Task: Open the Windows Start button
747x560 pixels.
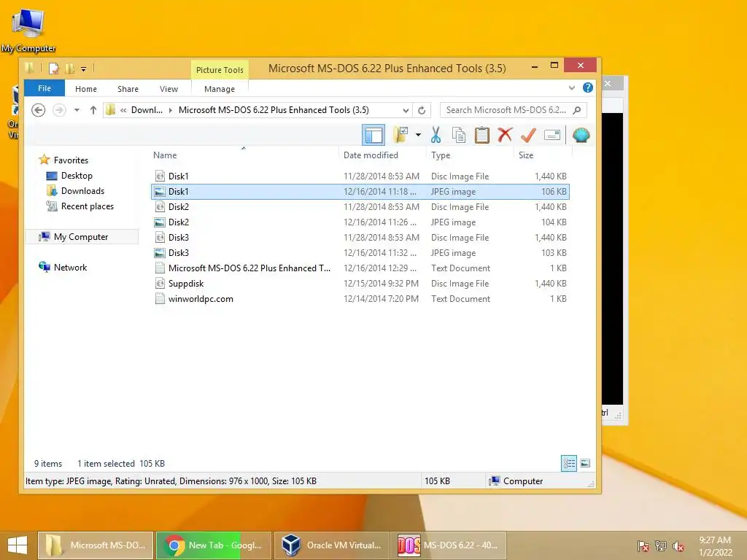Action: 18,545
